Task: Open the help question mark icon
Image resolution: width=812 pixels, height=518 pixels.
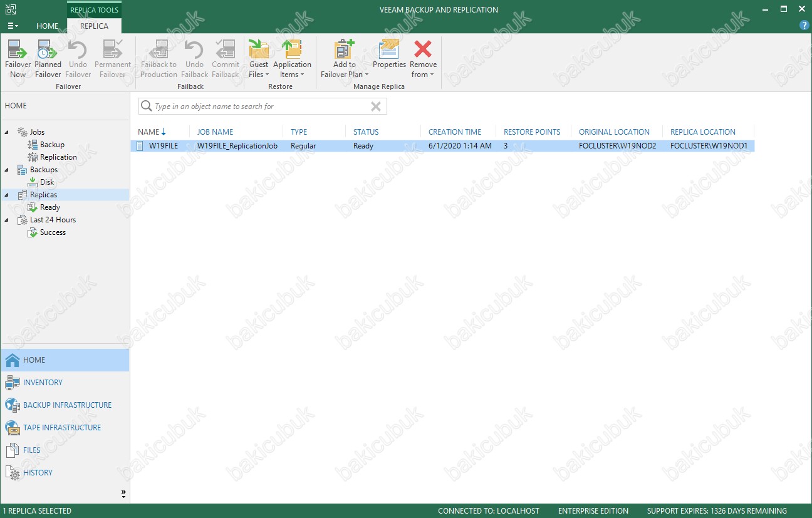Action: [804, 26]
